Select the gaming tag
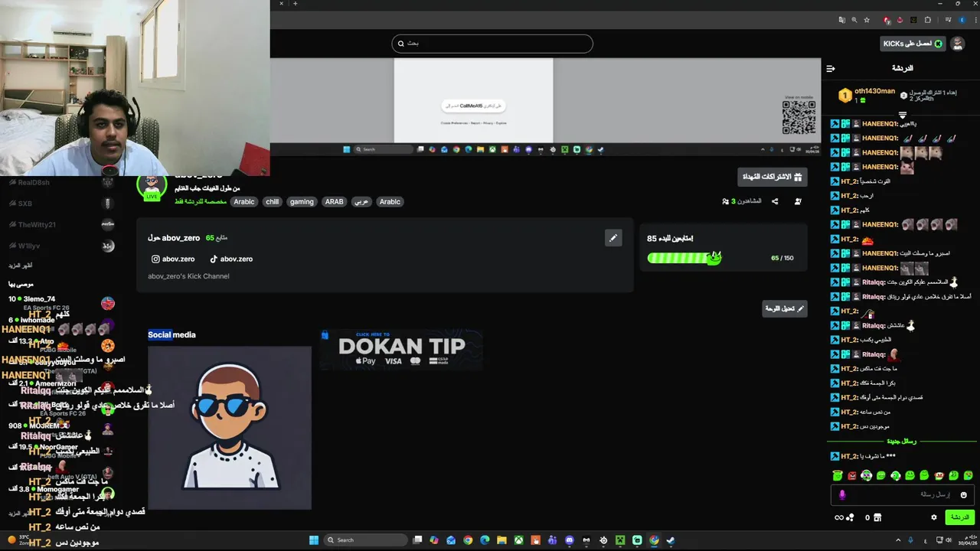The image size is (980, 551). pyautogui.click(x=302, y=202)
